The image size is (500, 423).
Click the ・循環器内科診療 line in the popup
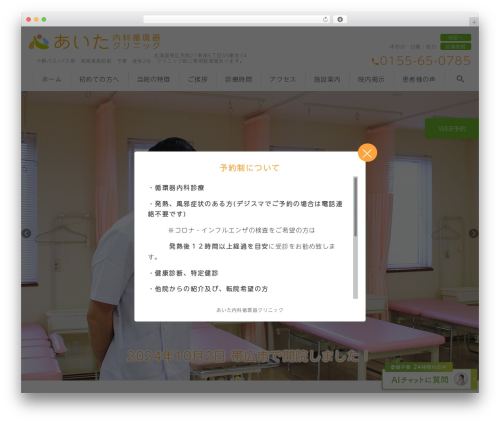coord(176,188)
